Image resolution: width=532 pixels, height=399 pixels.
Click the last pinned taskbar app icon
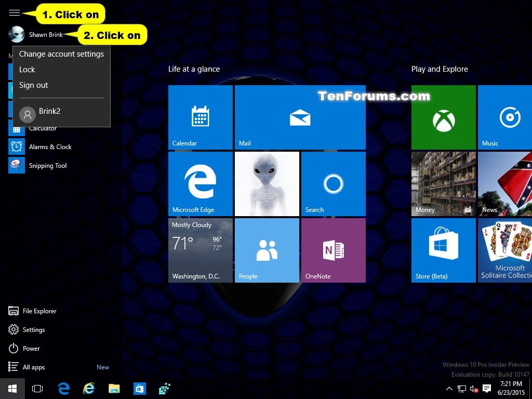(165, 389)
